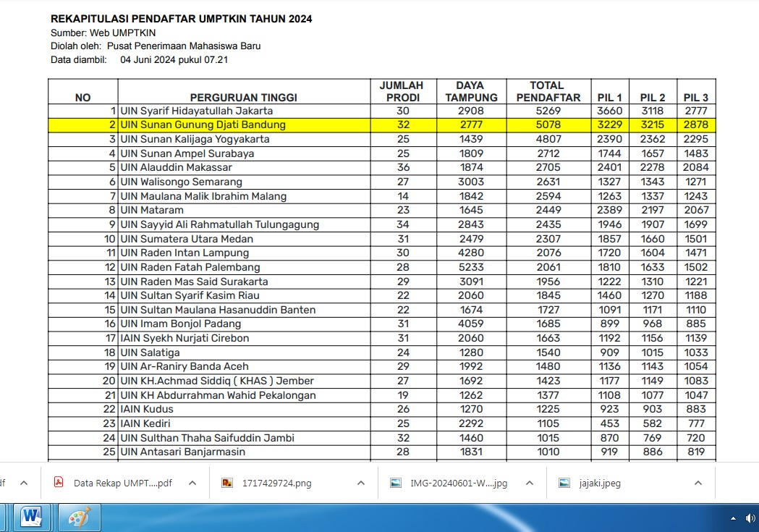
Task: Expand options for the leftmost partial download
Action: 24,483
